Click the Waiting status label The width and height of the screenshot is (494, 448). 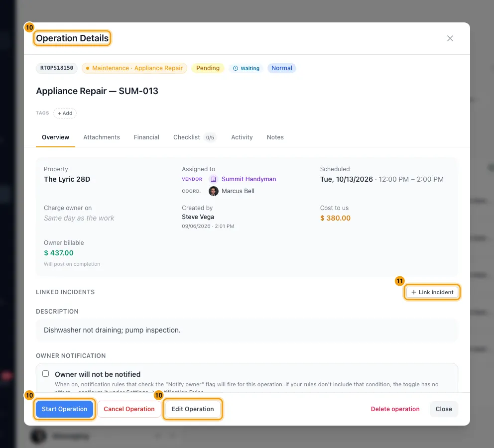(250, 68)
